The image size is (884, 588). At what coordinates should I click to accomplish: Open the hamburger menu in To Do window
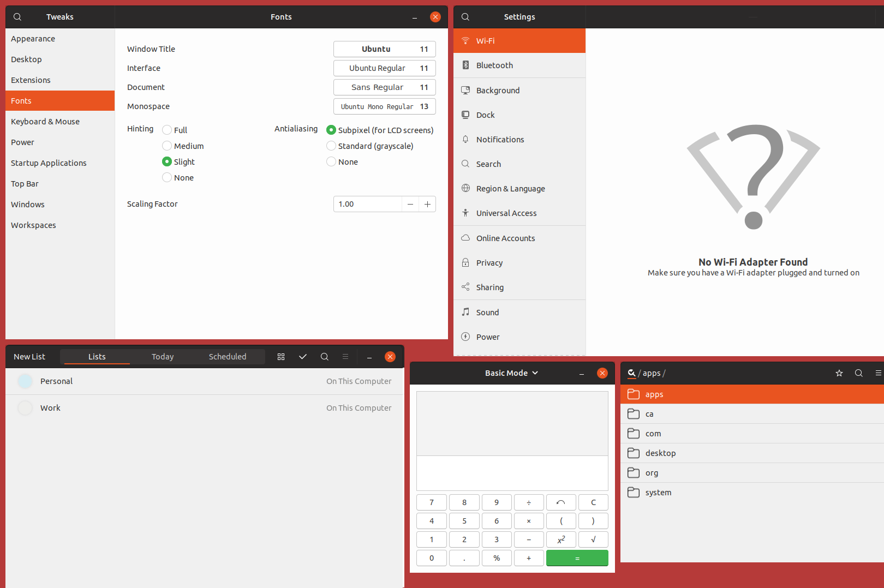[345, 357]
